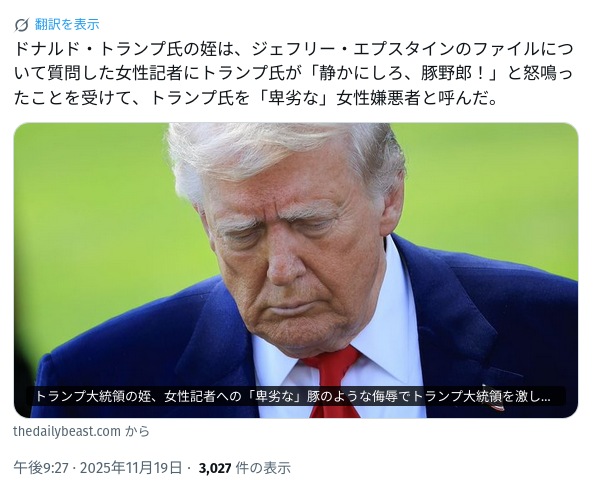Click the 件の表示 views label
This screenshot has width=593, height=486.
[x=263, y=468]
